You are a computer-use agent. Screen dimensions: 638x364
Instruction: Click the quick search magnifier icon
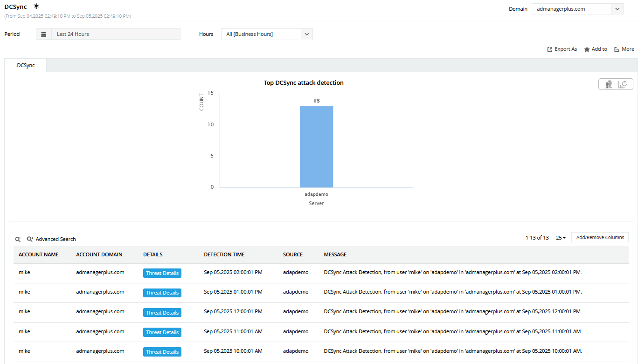click(18, 239)
